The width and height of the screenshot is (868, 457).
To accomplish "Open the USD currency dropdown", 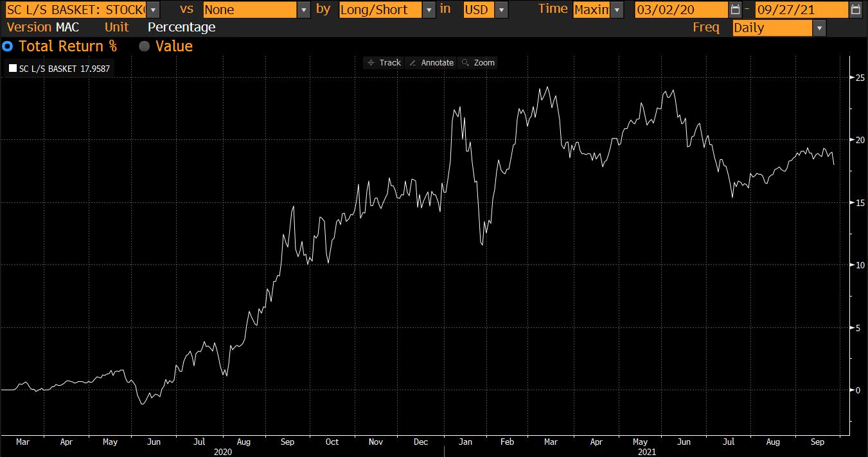I will [501, 10].
